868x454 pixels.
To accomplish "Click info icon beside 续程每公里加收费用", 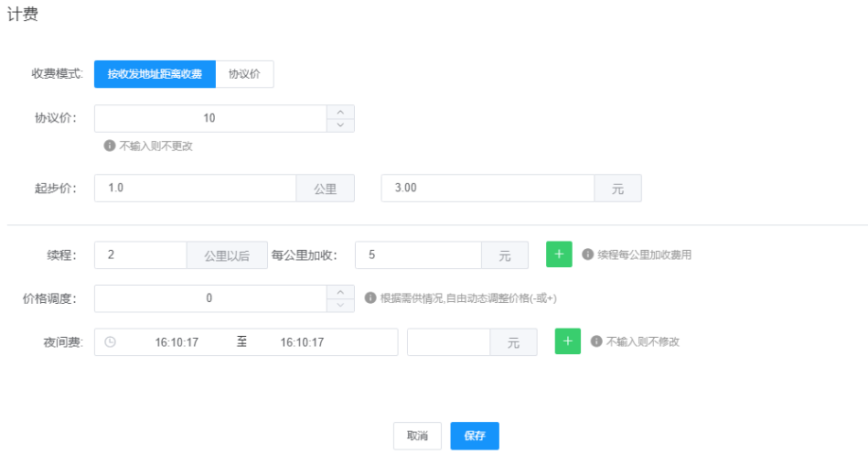I will (588, 254).
